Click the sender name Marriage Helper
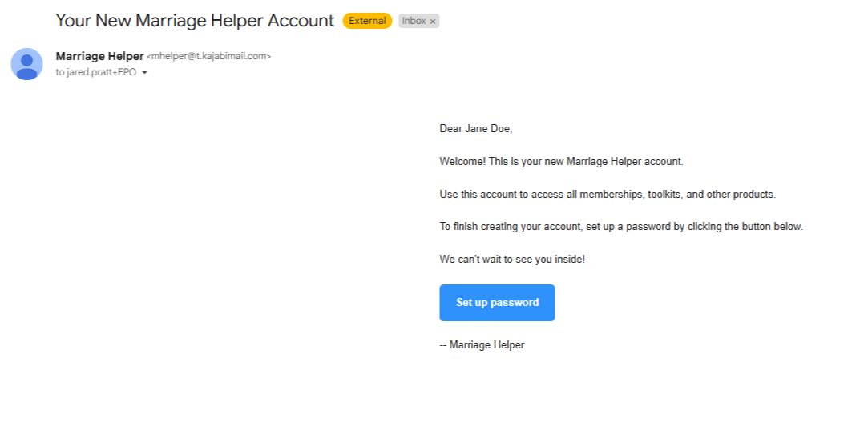Screen dimensions: 868x423 click(x=99, y=56)
